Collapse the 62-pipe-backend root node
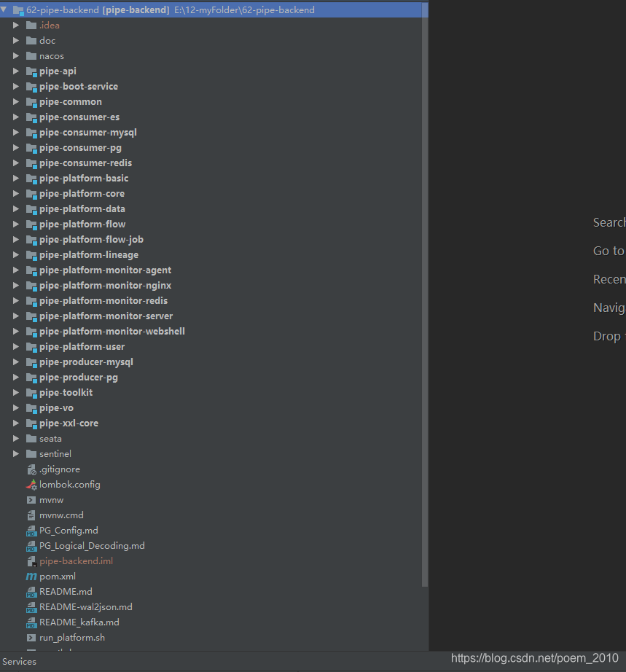 [x=4, y=9]
